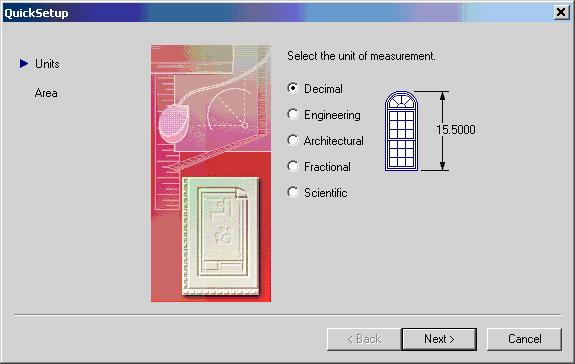The image size is (575, 364).
Task: Click the Next > button
Action: (439, 339)
